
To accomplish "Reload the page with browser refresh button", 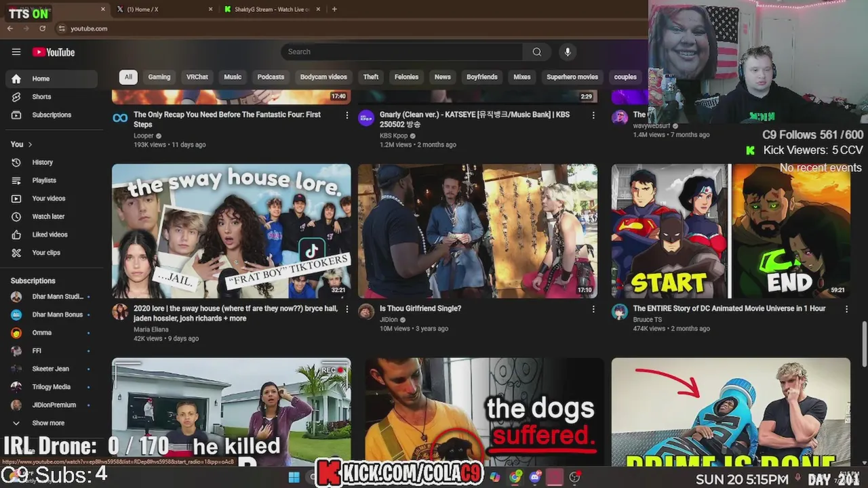I will pos(42,28).
